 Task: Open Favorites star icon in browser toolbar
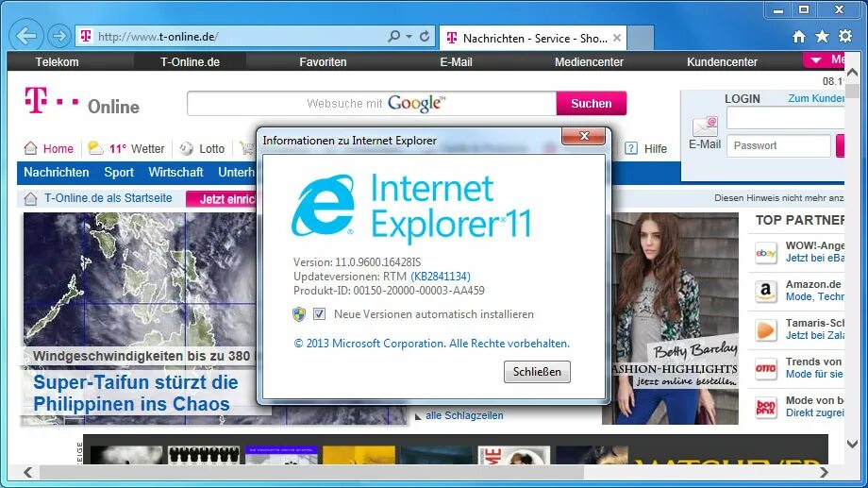[822, 37]
